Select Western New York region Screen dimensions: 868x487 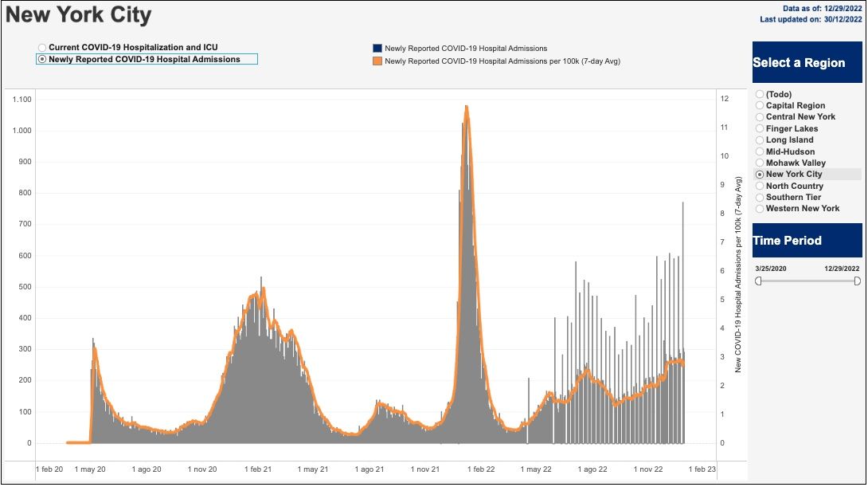(x=760, y=209)
